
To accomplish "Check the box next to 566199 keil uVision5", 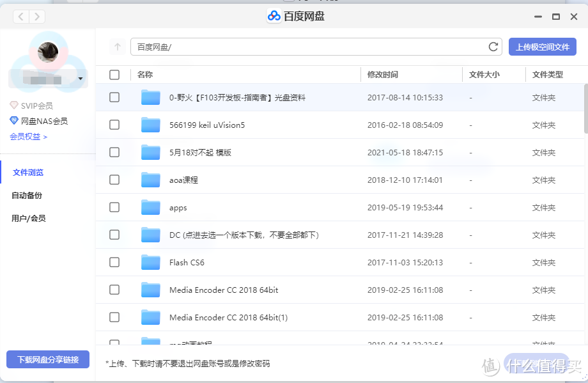I will [x=114, y=125].
